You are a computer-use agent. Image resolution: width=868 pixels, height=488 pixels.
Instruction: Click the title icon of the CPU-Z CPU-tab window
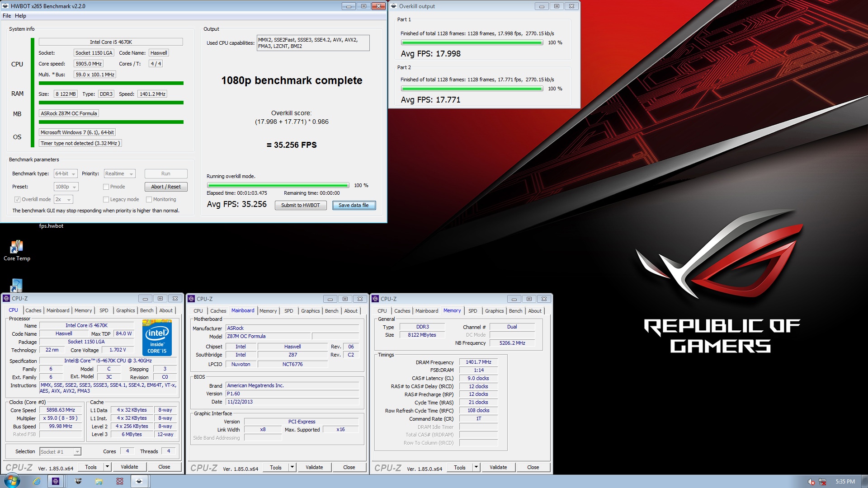pos(6,298)
